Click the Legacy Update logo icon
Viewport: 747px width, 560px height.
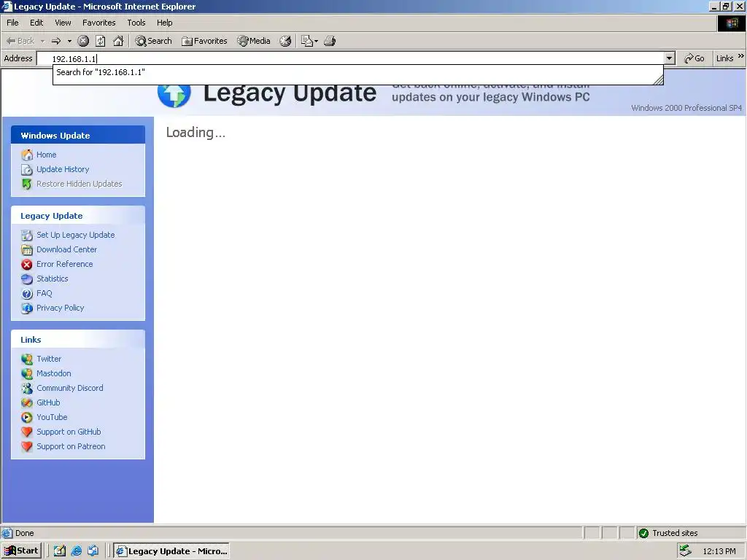click(174, 96)
